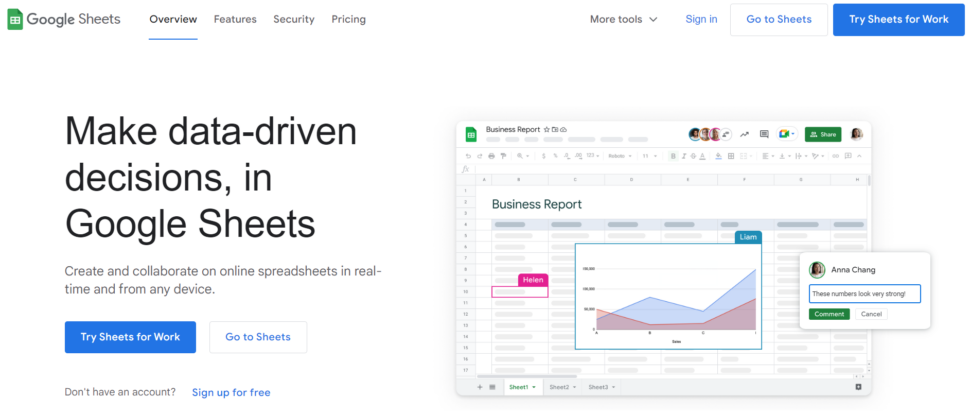Open the Pricing tab
This screenshot has height=414, width=970.
coord(348,19)
